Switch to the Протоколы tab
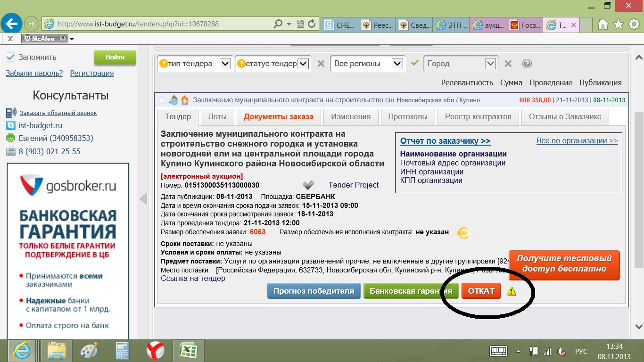The height and width of the screenshot is (362, 644). point(407,116)
